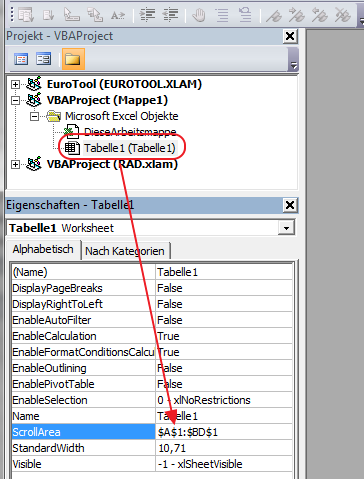Screen dimensions: 364x479
Task: Select Tabelle1 (Tabelle1) worksheet item
Action: [x=130, y=148]
